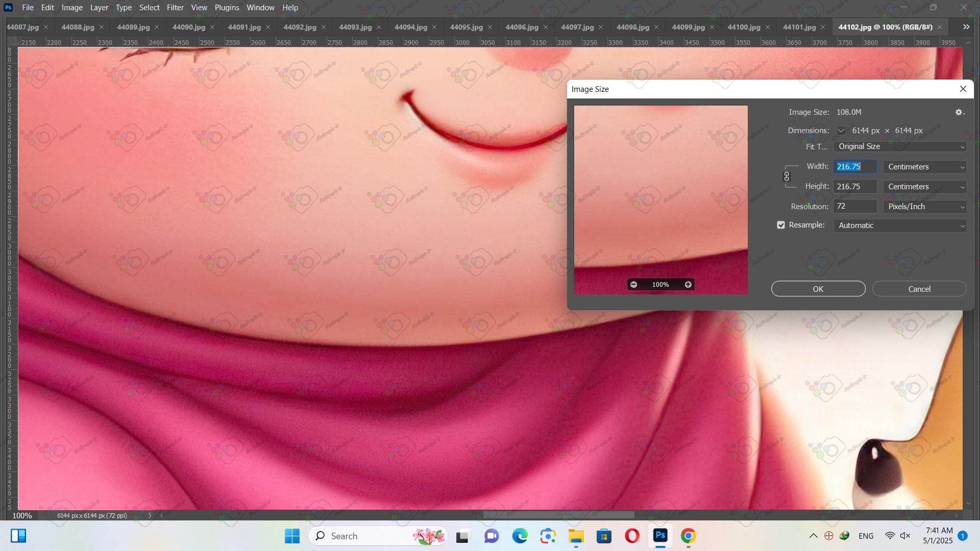The height and width of the screenshot is (551, 980).
Task: Open Opera browser from the taskbar
Action: pyautogui.click(x=632, y=536)
